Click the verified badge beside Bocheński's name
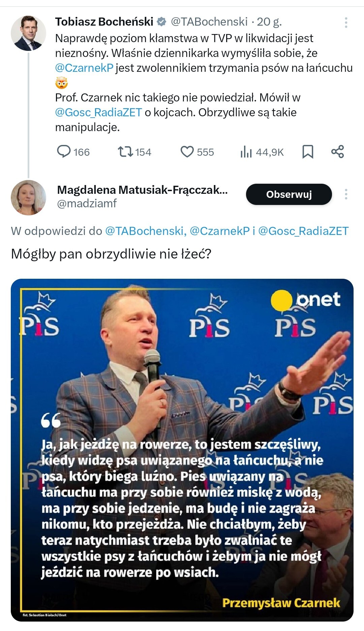Viewport: 364px width, 631px height. pyautogui.click(x=162, y=22)
